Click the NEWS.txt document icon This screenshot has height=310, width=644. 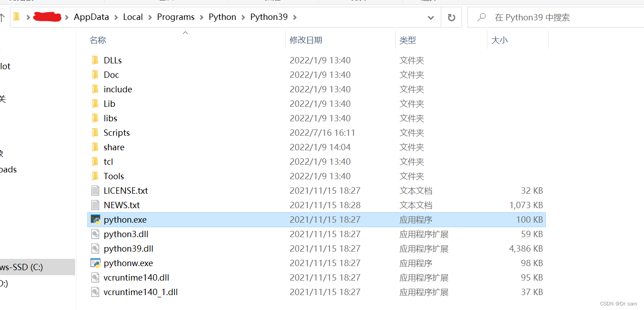coord(95,205)
